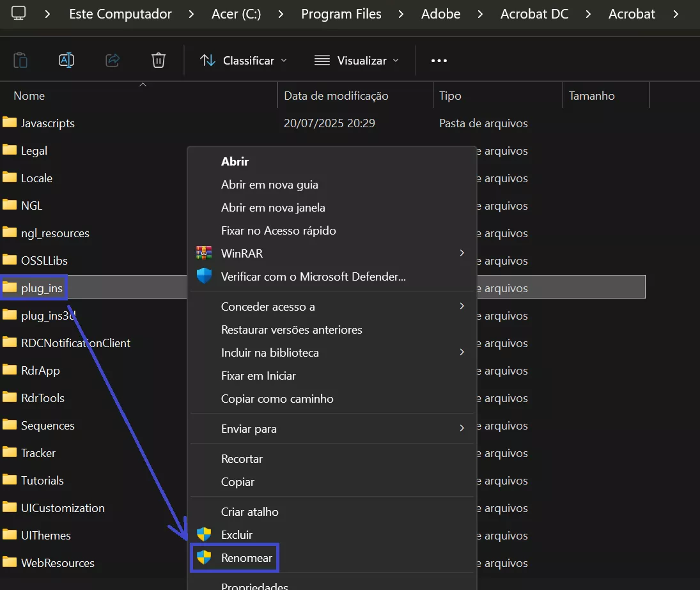Click the rename icon in the toolbar
700x590 pixels.
point(66,59)
